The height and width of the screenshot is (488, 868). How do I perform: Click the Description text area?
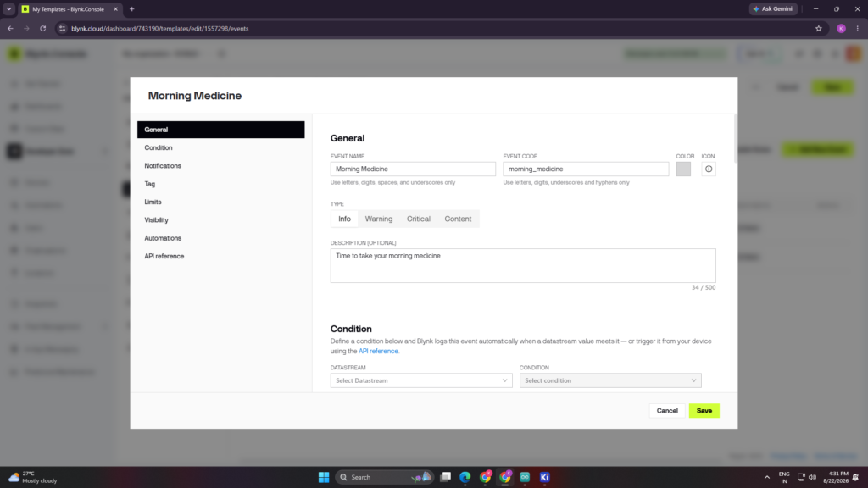coord(523,265)
